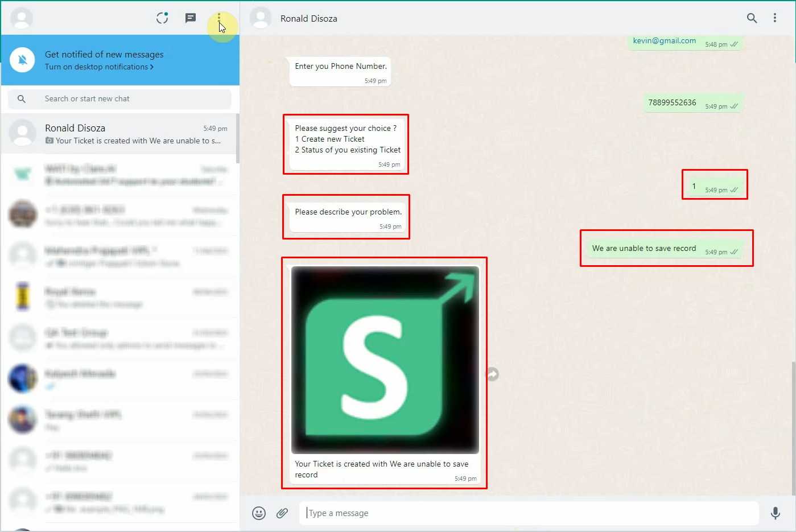This screenshot has width=796, height=532.
Task: Search within the Ronald Disoza conversation
Action: [752, 18]
